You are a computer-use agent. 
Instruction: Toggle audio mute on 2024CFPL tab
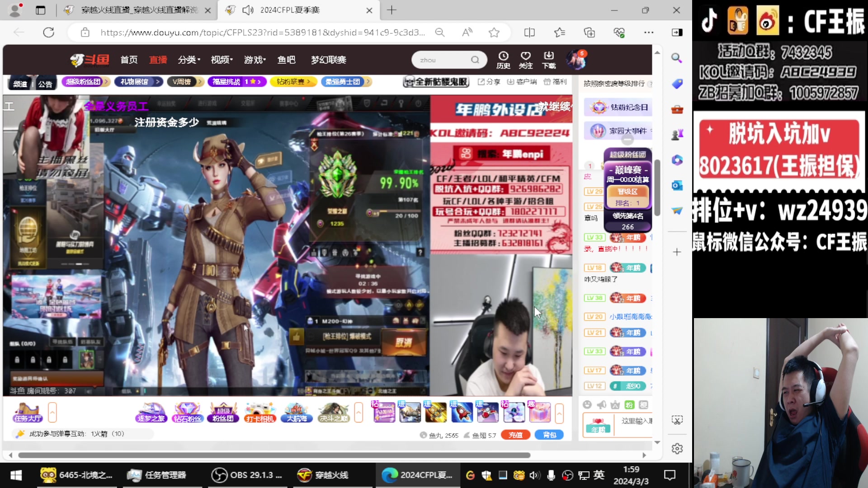tap(248, 10)
